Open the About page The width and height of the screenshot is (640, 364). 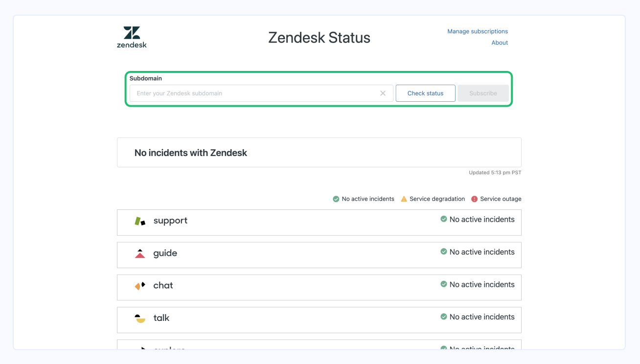point(500,43)
